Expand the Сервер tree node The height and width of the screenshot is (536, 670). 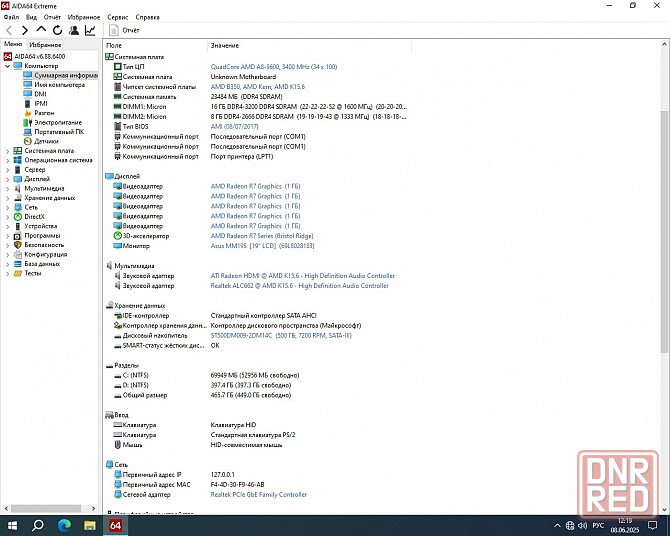click(x=7, y=170)
